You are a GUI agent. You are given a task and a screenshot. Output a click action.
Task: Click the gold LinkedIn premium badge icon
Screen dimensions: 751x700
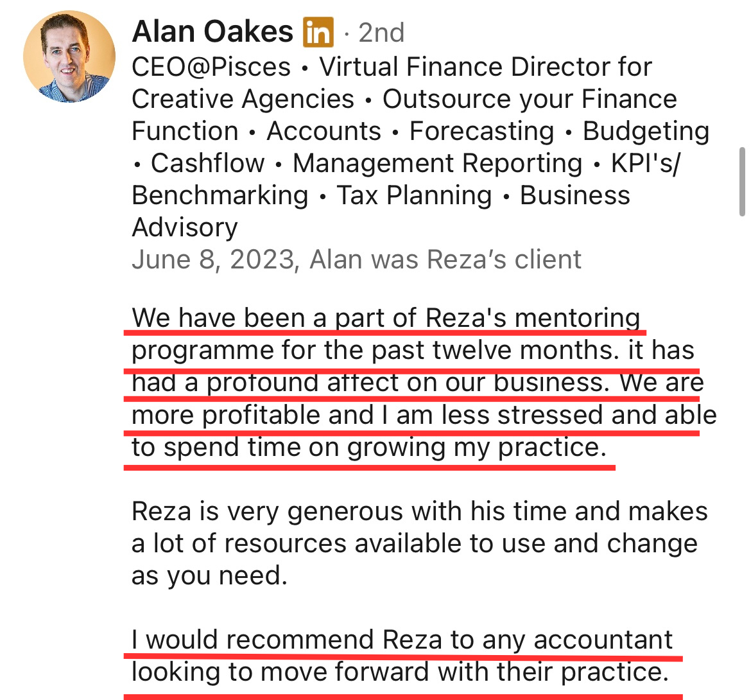click(x=318, y=32)
